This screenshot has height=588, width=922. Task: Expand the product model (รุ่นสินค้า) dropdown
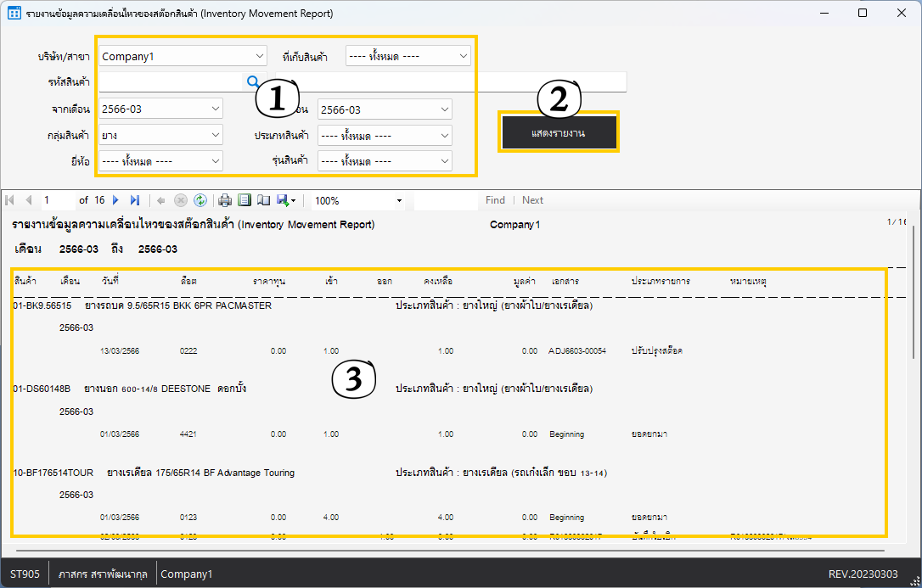coord(444,160)
